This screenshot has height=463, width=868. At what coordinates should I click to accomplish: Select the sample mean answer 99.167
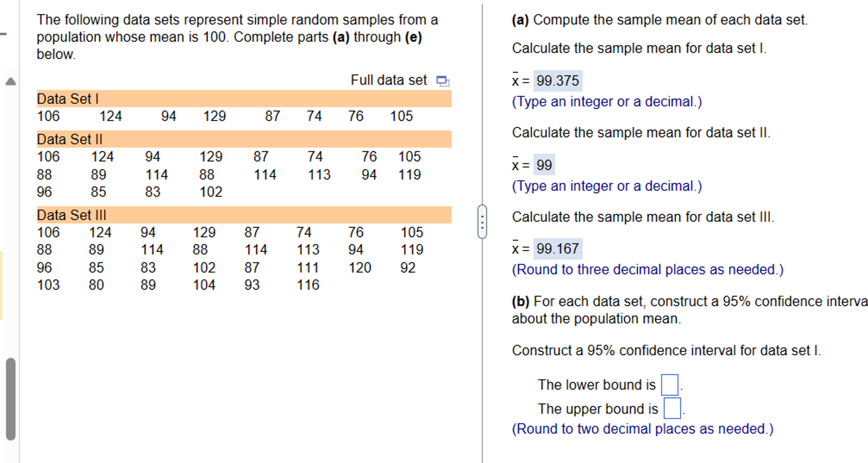pyautogui.click(x=558, y=248)
